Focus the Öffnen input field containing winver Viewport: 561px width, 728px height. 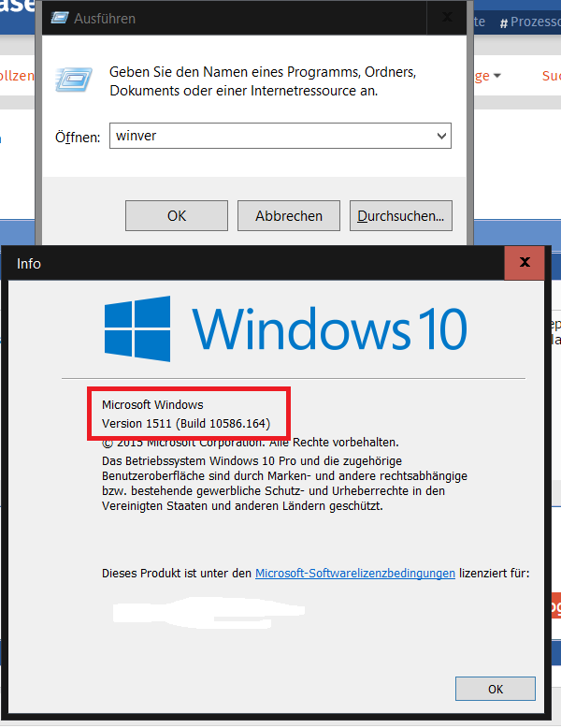click(x=280, y=136)
